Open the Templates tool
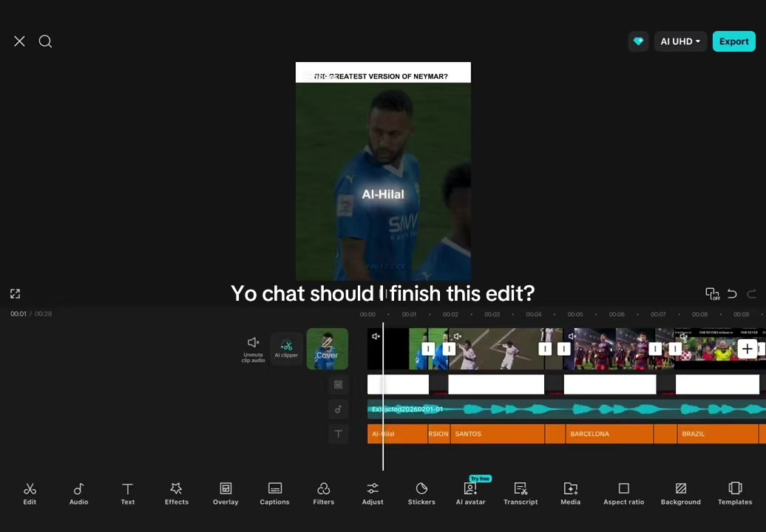766x532 pixels. tap(735, 494)
